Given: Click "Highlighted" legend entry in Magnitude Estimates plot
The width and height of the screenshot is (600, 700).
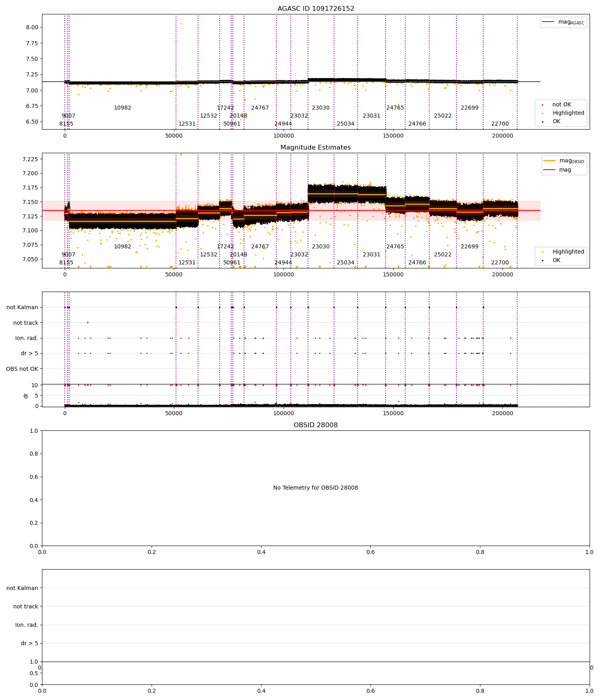Looking at the screenshot, I should [568, 252].
